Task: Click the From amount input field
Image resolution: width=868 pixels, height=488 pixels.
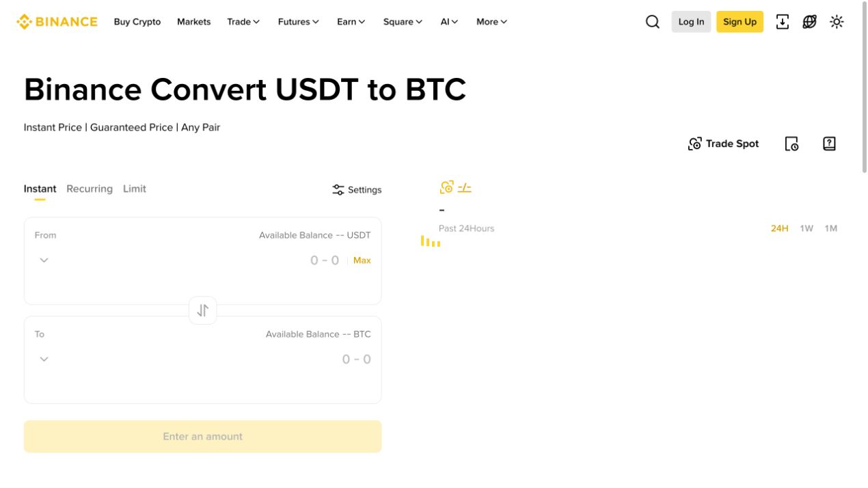Action: click(x=325, y=260)
